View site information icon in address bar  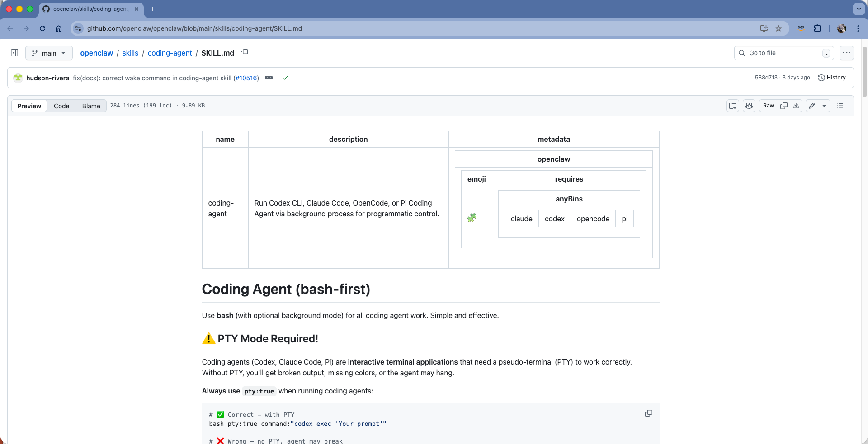click(78, 28)
